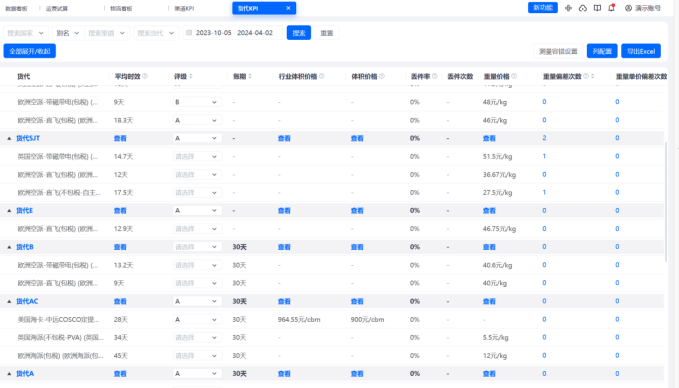Image resolution: width=679 pixels, height=388 pixels.
Task: Click the 重置 button
Action: point(327,33)
